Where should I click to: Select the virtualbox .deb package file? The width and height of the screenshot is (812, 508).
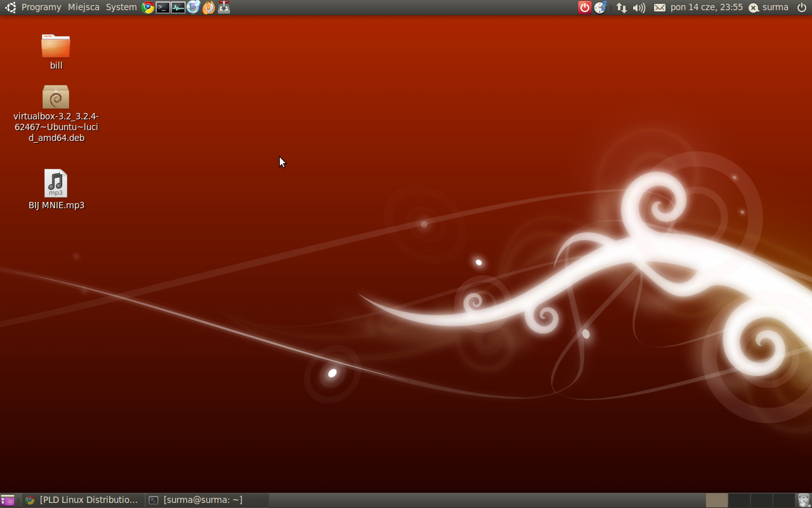tap(56, 114)
